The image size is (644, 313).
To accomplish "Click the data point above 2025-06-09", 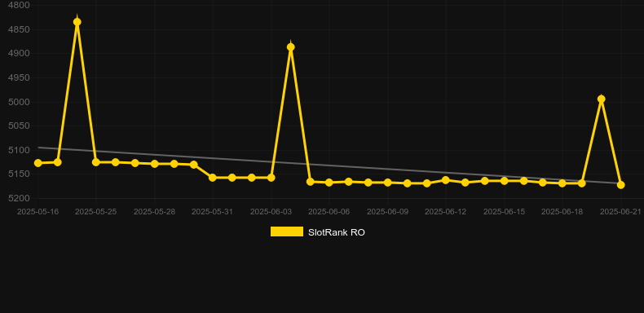I will coord(388,183).
